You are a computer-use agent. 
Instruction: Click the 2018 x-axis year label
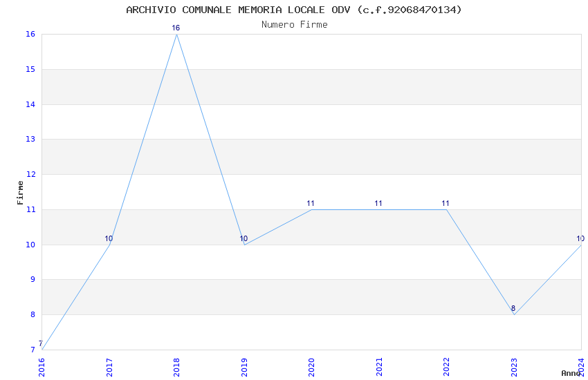176,368
